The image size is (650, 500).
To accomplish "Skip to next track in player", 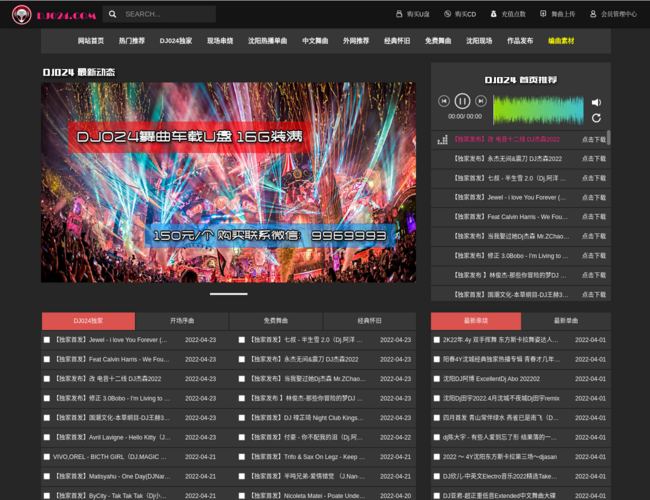I will (481, 101).
